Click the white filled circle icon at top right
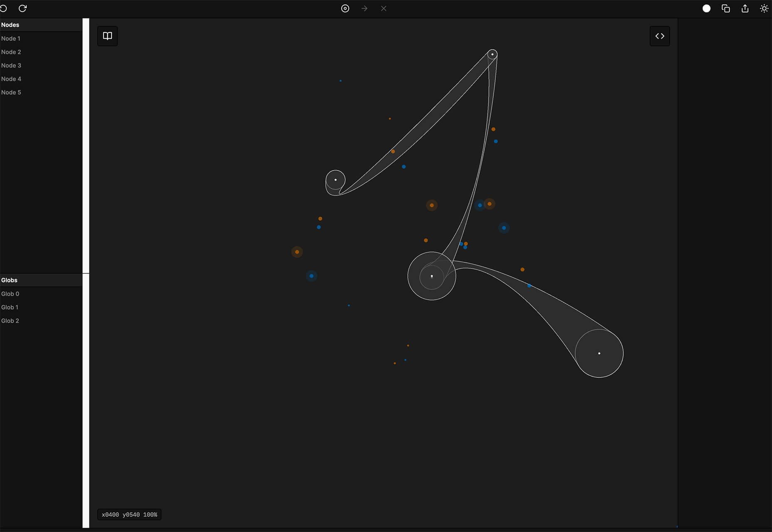Viewport: 772px width, 532px height. 706,8
